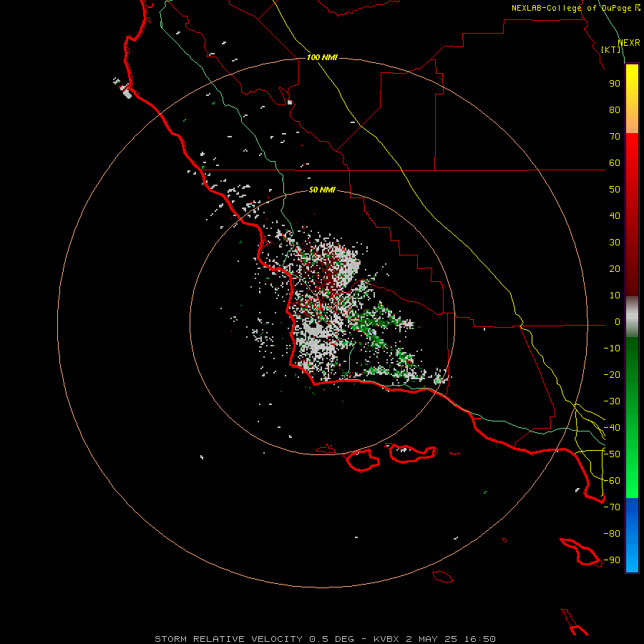The height and width of the screenshot is (644, 644).
Task: Click the NEXR label above the scale
Action: (x=629, y=43)
